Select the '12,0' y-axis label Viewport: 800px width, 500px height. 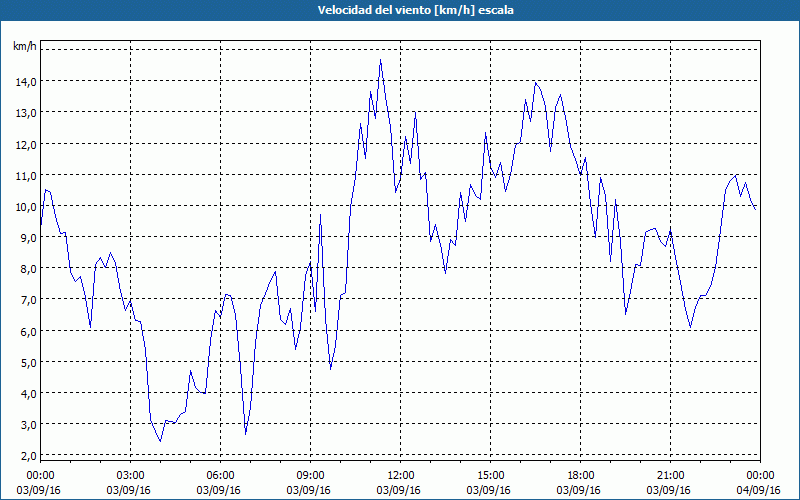tap(25, 144)
